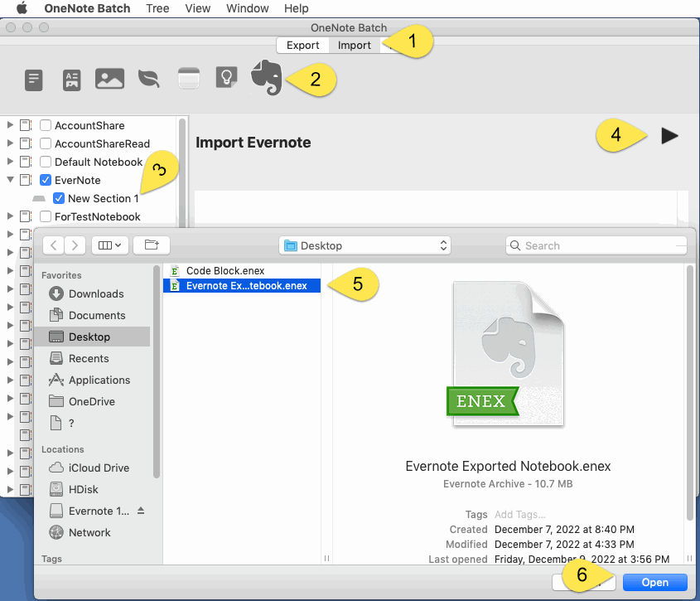This screenshot has height=601, width=700.
Task: Click the Open button
Action: click(654, 582)
